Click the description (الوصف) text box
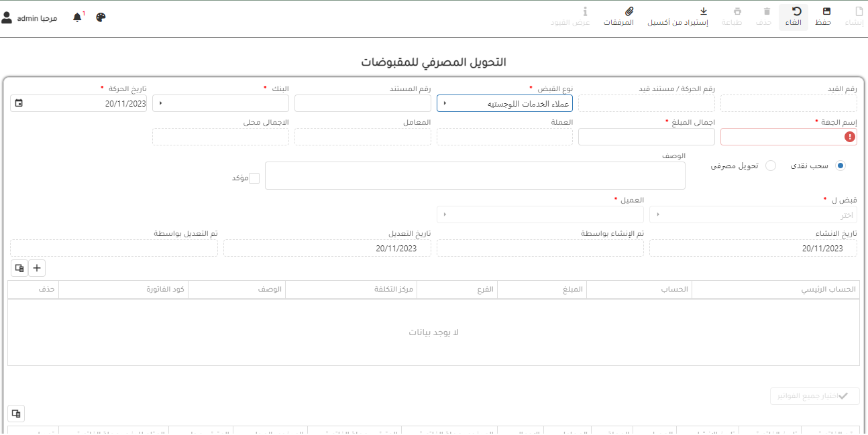This screenshot has width=868, height=435. click(475, 176)
